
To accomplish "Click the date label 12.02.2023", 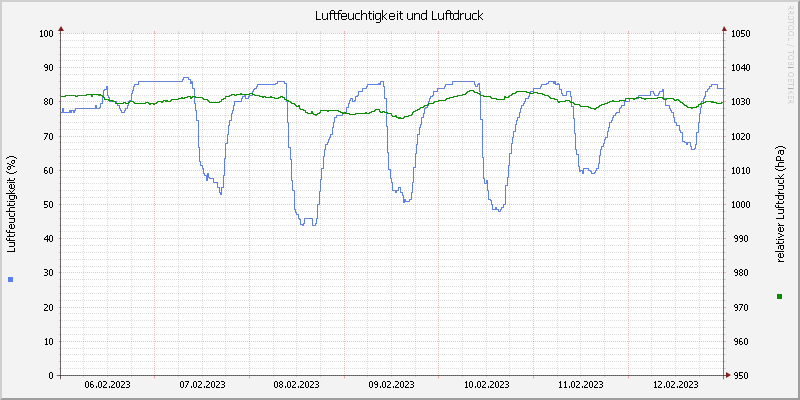I will [x=676, y=385].
